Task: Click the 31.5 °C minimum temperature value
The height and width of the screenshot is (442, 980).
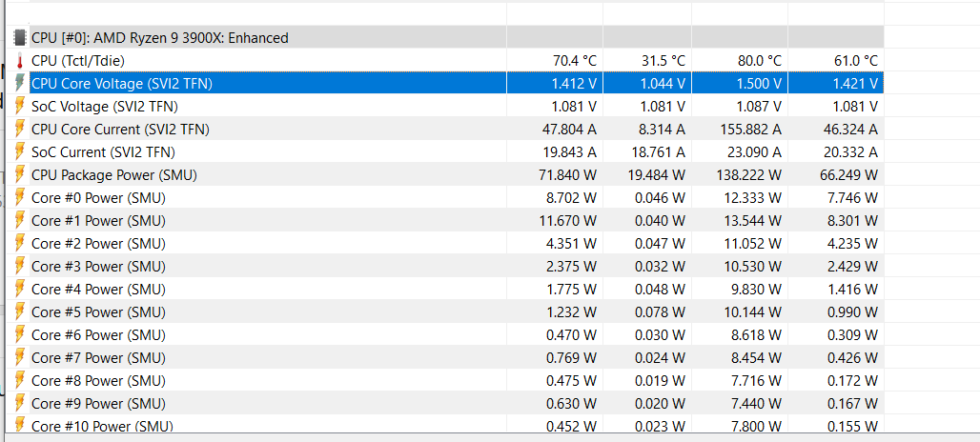Action: click(664, 61)
